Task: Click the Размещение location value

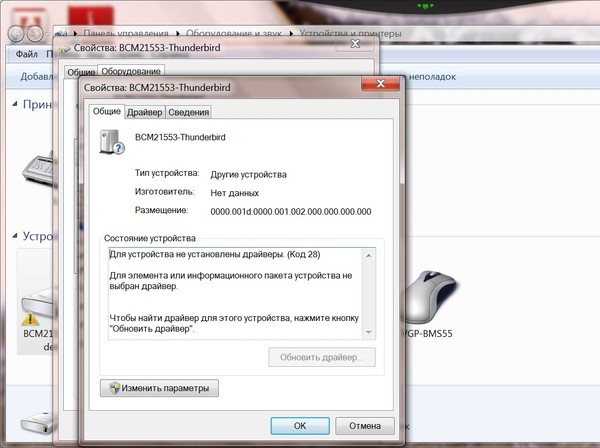Action: coord(291,212)
